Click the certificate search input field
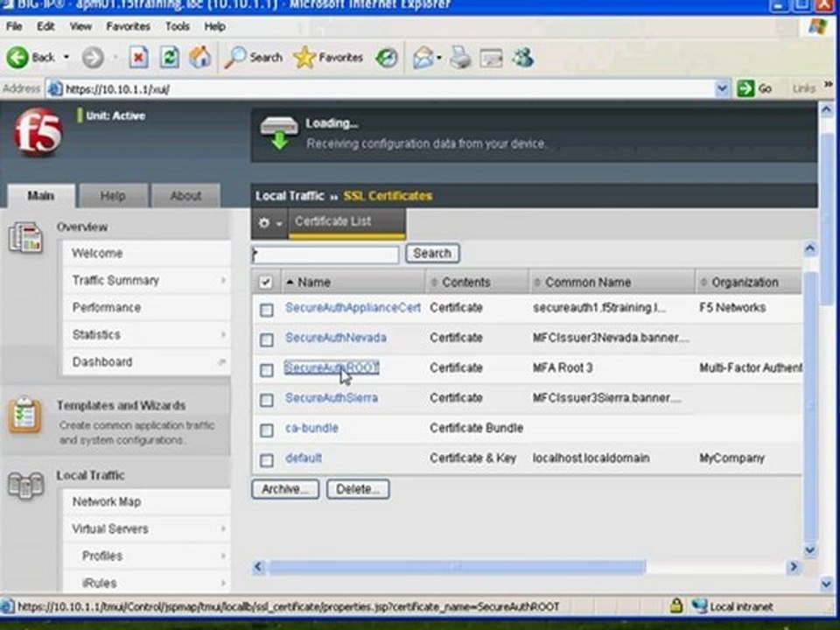840x630 pixels. coord(325,255)
